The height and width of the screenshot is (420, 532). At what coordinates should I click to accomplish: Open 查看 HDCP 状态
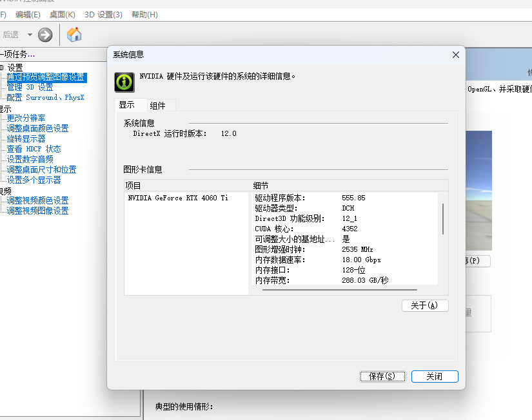pos(34,149)
